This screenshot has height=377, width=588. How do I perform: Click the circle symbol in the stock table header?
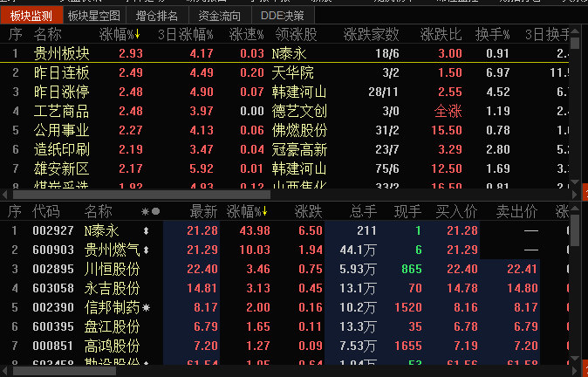(x=155, y=212)
